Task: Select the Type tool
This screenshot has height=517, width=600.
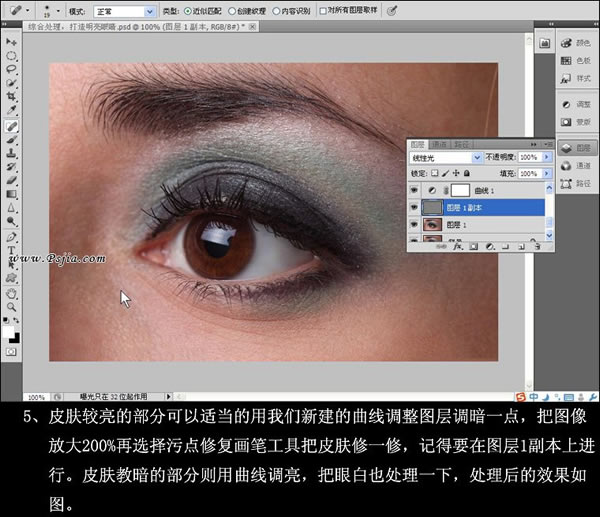Action: coord(12,252)
